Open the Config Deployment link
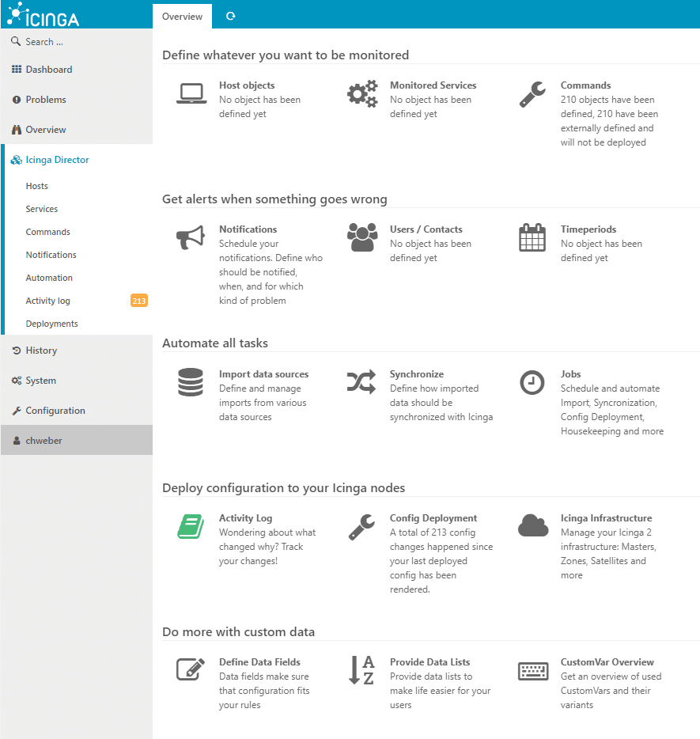 pyautogui.click(x=433, y=518)
